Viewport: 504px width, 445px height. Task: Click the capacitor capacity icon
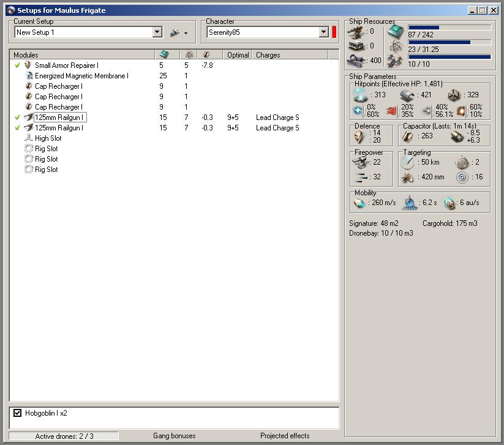(x=408, y=136)
